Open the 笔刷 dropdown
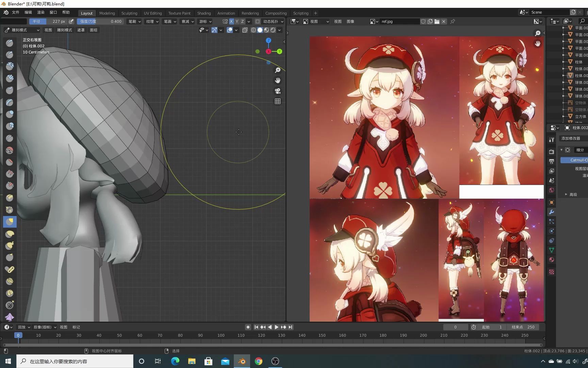The height and width of the screenshot is (368, 588). tap(134, 21)
